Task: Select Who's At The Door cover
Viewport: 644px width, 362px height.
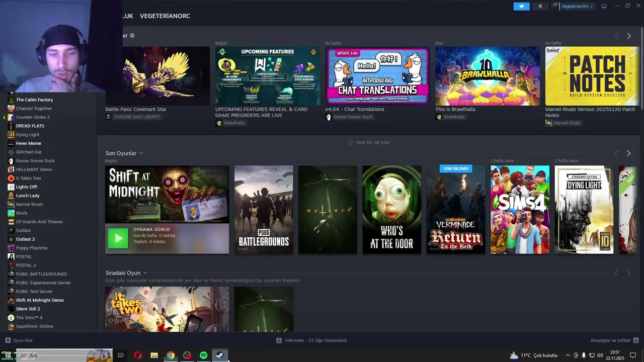Action: click(x=392, y=210)
